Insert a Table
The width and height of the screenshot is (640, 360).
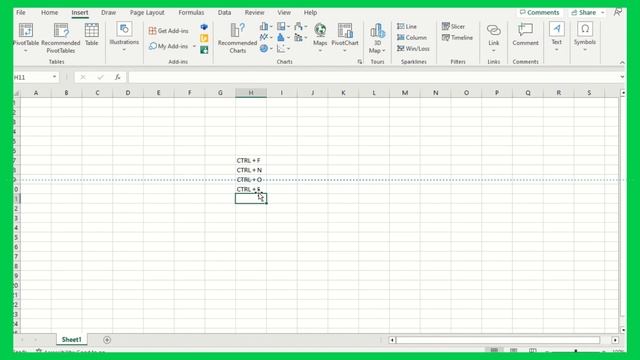pyautogui.click(x=91, y=34)
